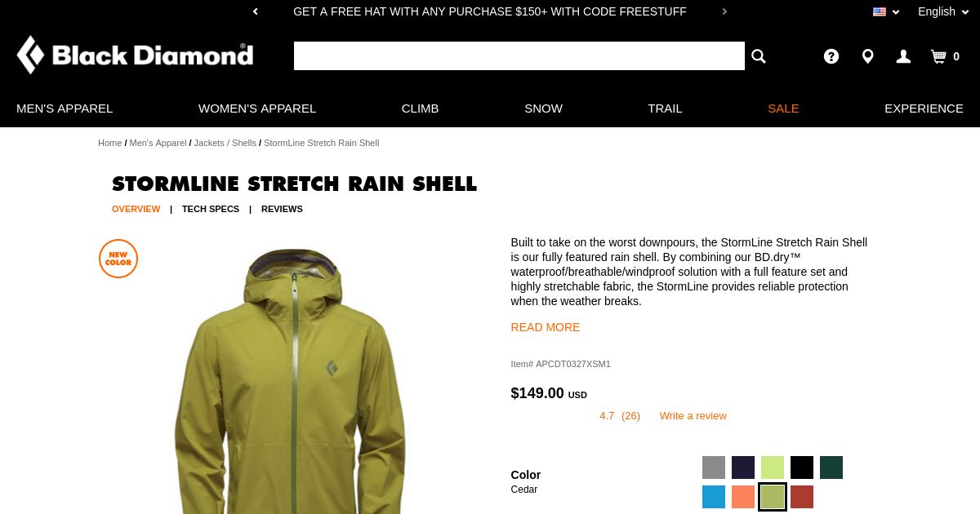
Task: Open the English language dropdown
Action: pyautogui.click(x=943, y=11)
